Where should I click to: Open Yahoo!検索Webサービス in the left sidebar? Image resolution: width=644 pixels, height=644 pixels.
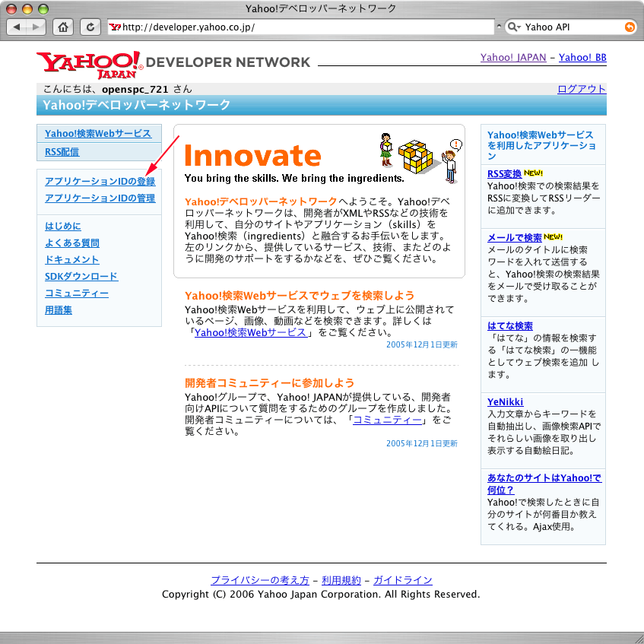(98, 134)
